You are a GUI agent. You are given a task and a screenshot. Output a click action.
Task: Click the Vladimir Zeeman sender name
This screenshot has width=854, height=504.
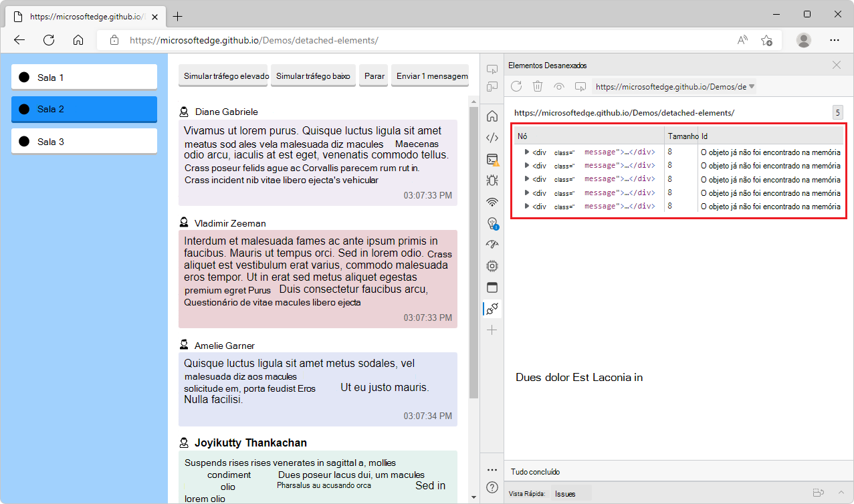[x=230, y=223]
